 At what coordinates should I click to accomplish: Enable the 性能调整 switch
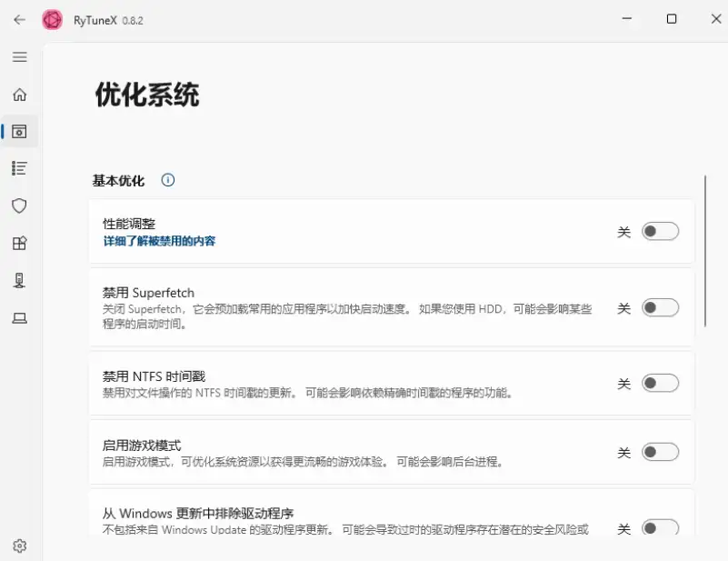coord(661,231)
